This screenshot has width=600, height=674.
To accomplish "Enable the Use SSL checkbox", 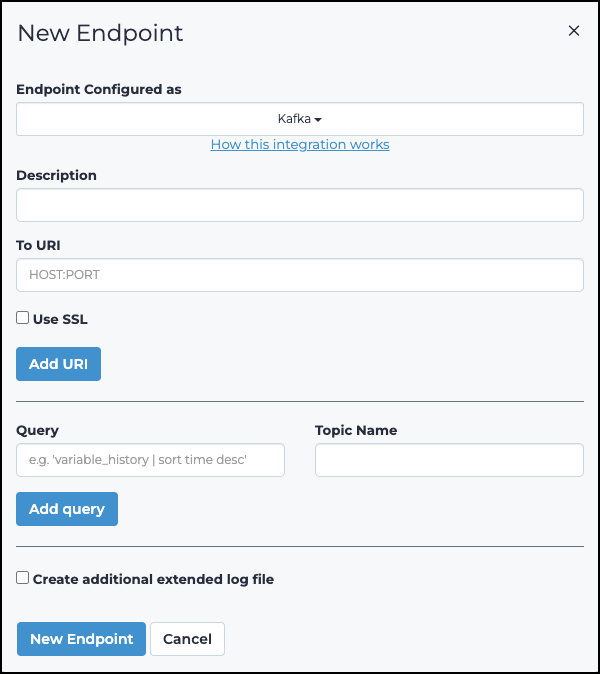I will [22, 318].
